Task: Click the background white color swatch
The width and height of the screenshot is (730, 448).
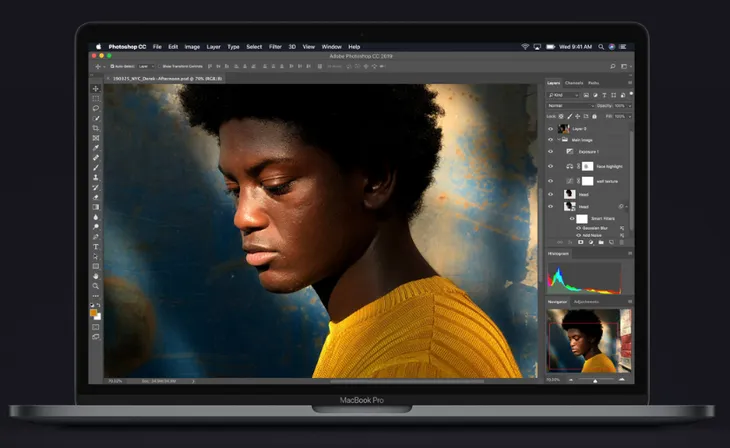Action: click(99, 318)
